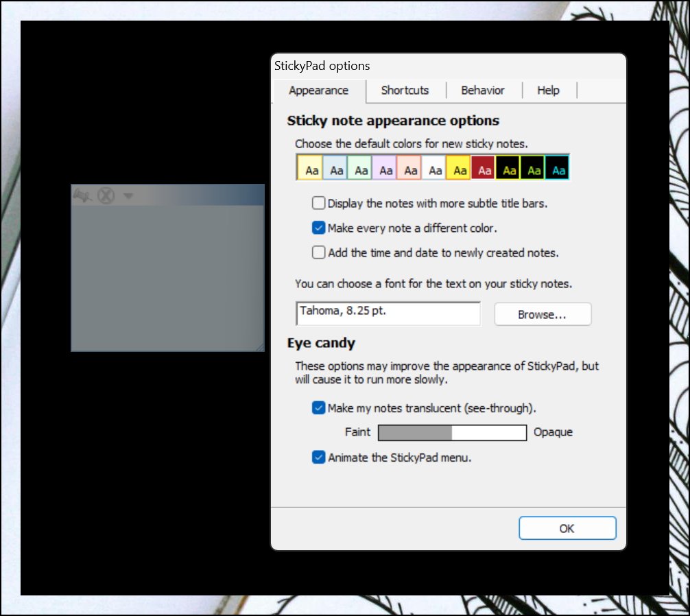Uncheck Animate the StickyPad menu

click(x=319, y=458)
